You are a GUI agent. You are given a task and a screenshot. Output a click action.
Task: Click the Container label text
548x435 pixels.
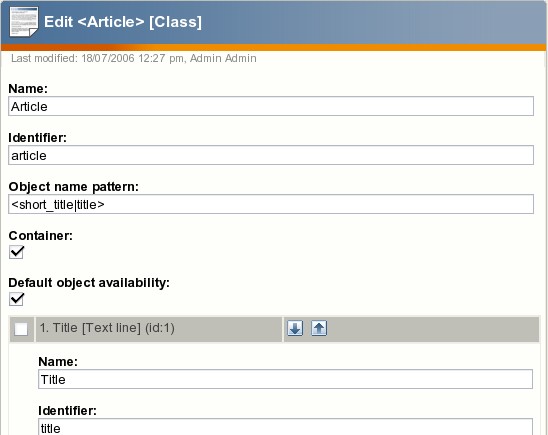pyautogui.click(x=41, y=235)
